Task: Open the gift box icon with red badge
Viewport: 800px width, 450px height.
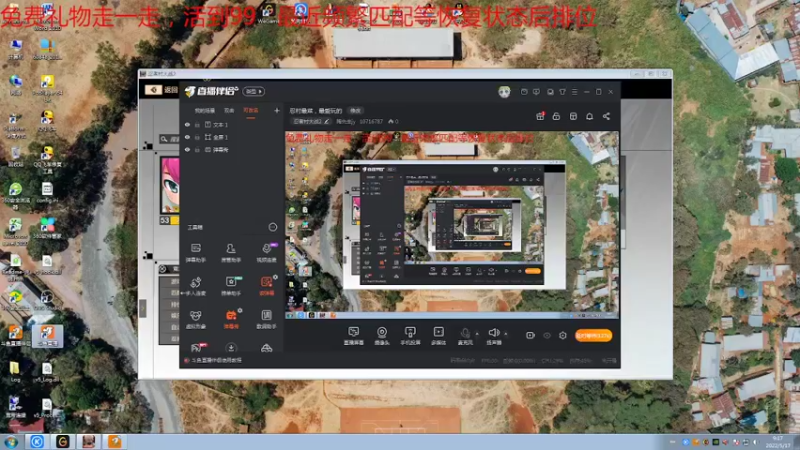Action: click(540, 116)
